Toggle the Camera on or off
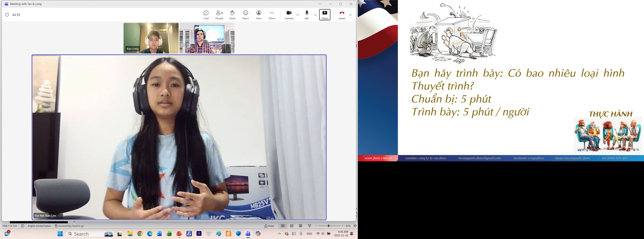This screenshot has height=239, width=644. (x=289, y=15)
